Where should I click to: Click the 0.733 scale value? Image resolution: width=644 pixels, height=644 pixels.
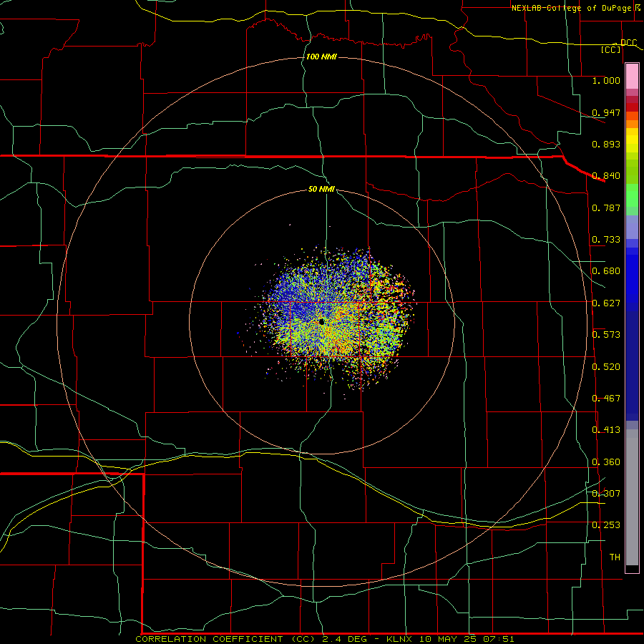(x=606, y=240)
